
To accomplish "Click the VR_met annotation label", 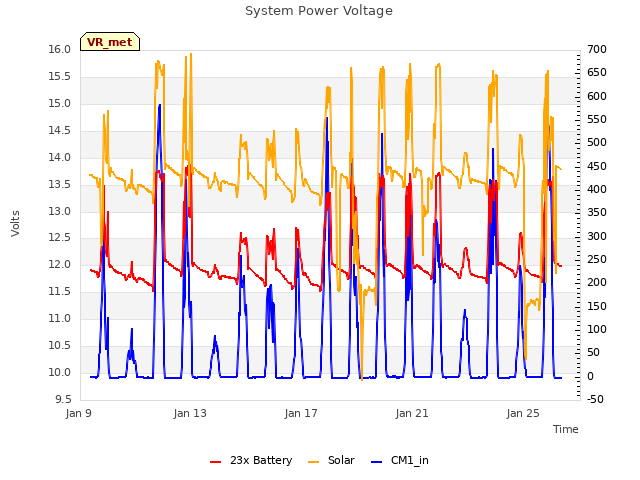I will coord(110,42).
